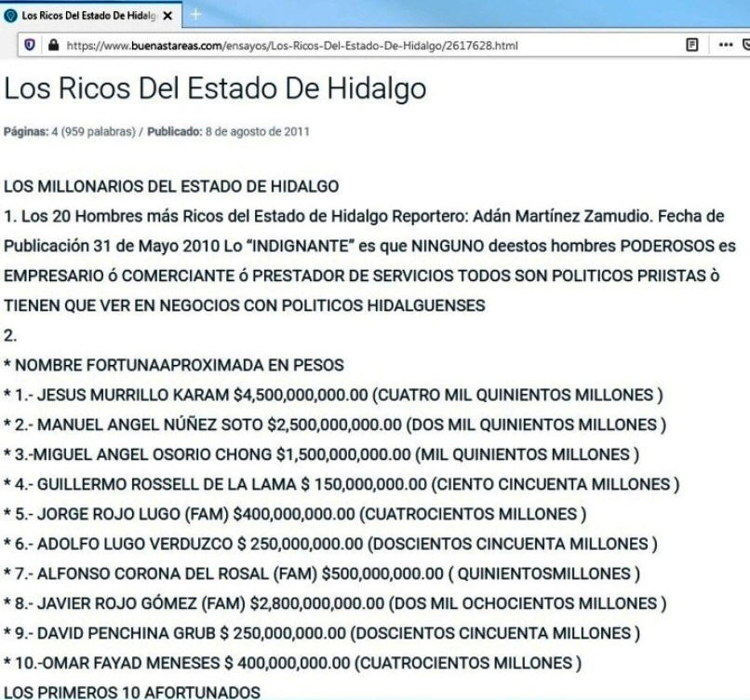750x700 pixels.
Task: Click the ALFONSO CORONA DEL ROSAL entry
Action: click(x=322, y=573)
